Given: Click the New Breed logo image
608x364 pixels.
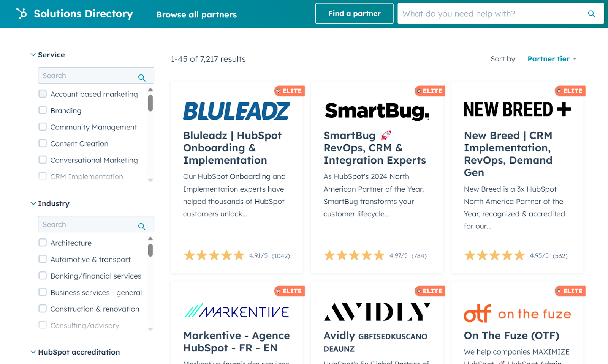Looking at the screenshot, I should tap(517, 110).
